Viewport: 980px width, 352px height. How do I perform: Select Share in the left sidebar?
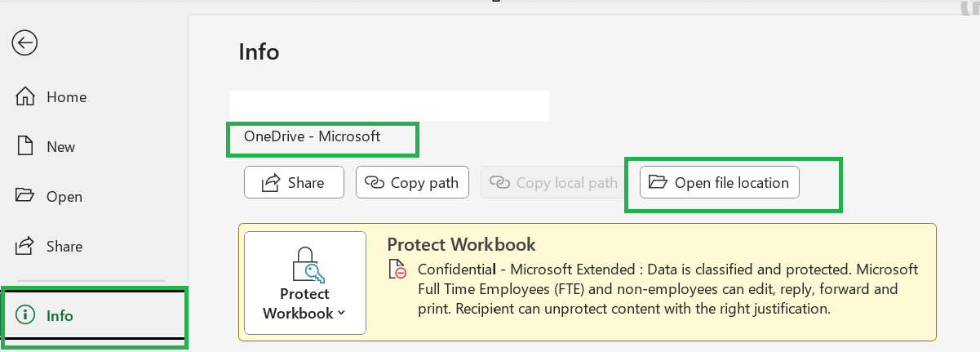pos(49,247)
